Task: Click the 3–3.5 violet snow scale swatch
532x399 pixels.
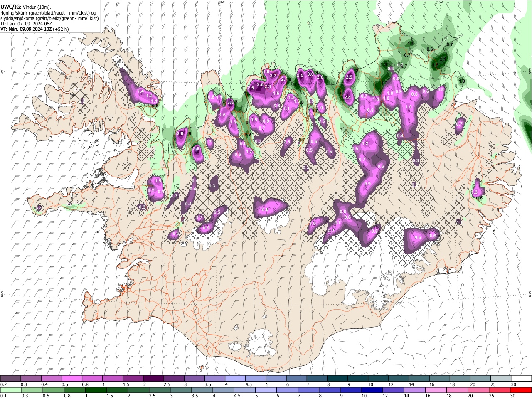Action: click(x=194, y=379)
